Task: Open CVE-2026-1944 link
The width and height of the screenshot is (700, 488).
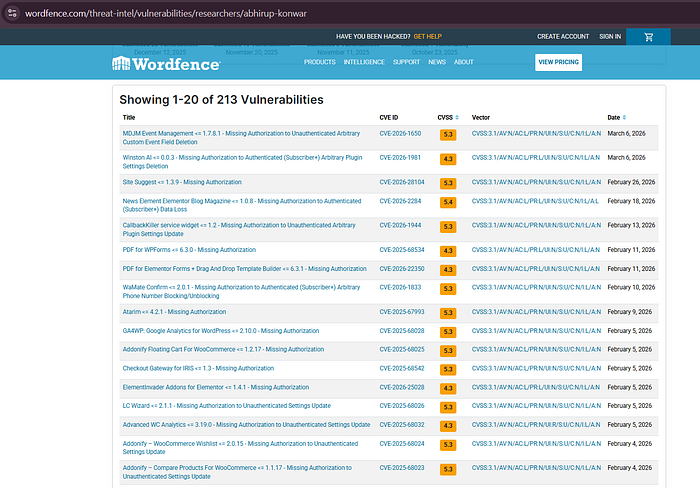Action: click(400, 225)
